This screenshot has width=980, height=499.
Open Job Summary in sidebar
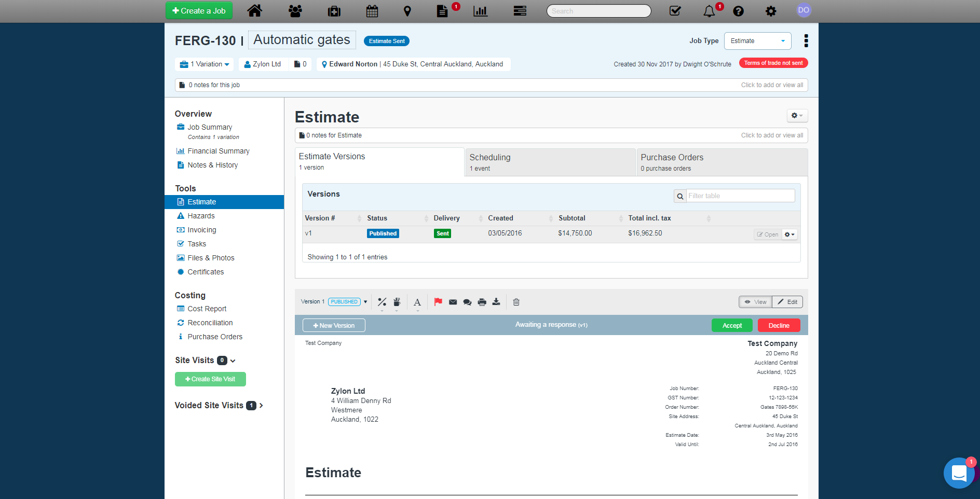[x=210, y=127]
